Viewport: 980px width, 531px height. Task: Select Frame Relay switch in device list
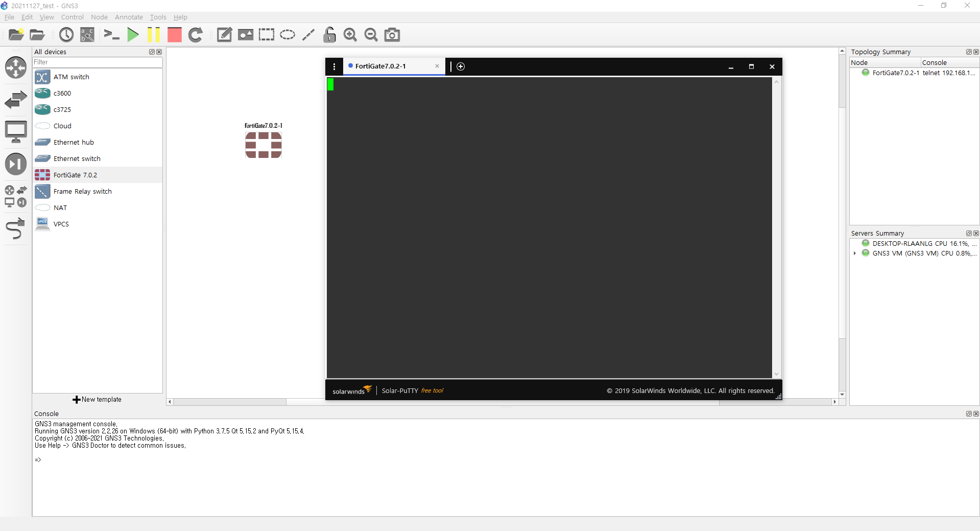[98, 191]
